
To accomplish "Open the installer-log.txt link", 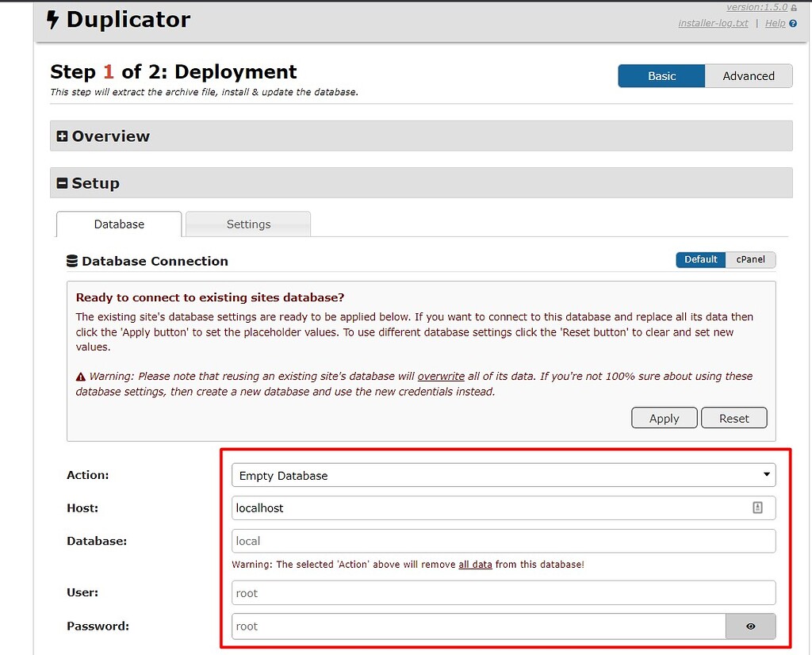I will point(712,23).
